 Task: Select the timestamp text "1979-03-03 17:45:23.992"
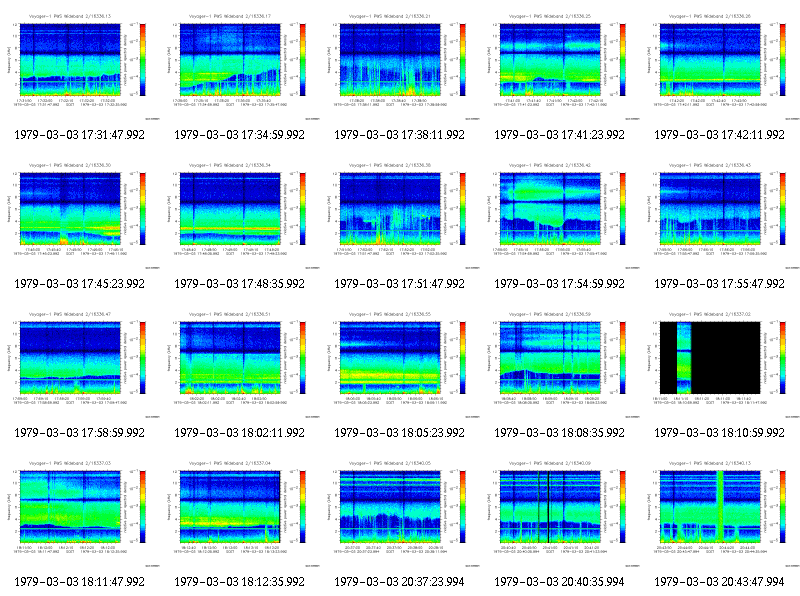tap(80, 284)
